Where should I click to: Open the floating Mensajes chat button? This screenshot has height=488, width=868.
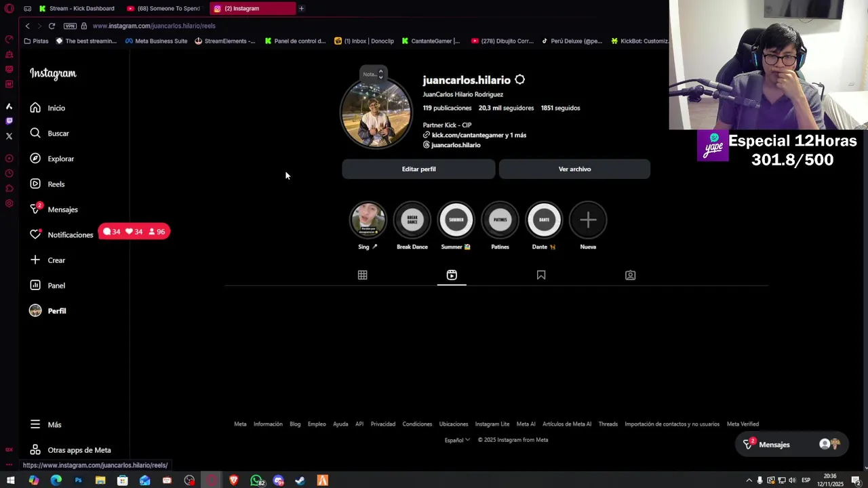point(791,445)
